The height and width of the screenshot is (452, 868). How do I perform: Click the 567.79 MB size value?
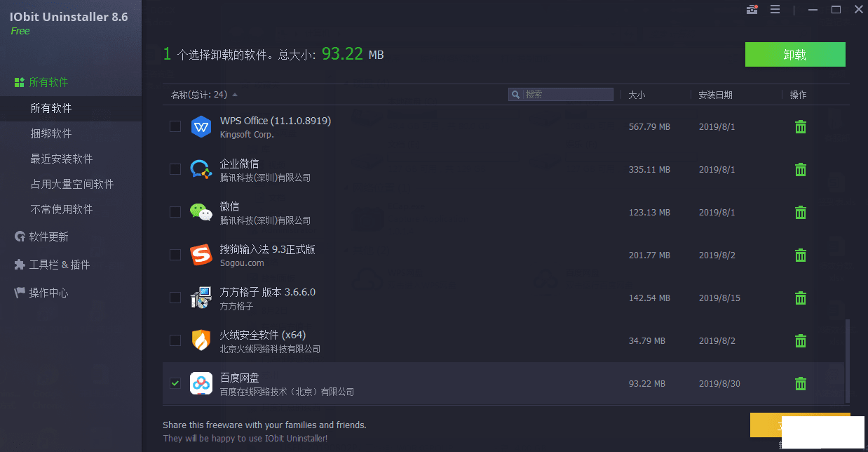(649, 127)
